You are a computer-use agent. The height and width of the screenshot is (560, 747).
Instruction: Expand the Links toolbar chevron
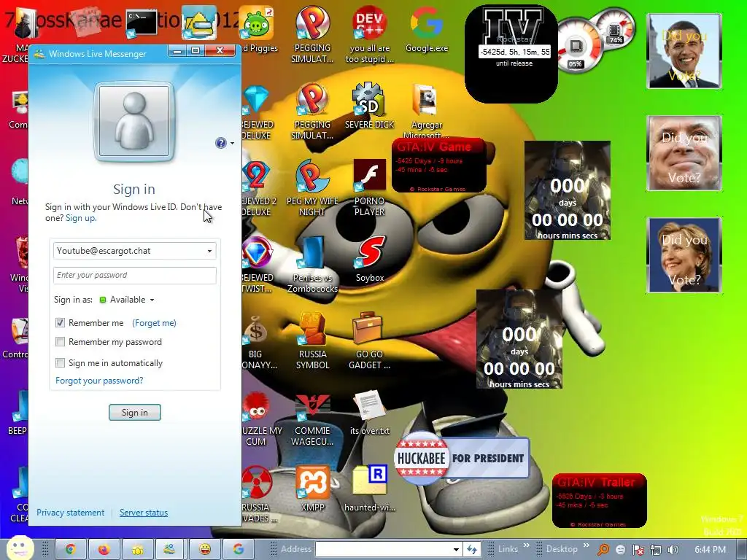point(527,545)
